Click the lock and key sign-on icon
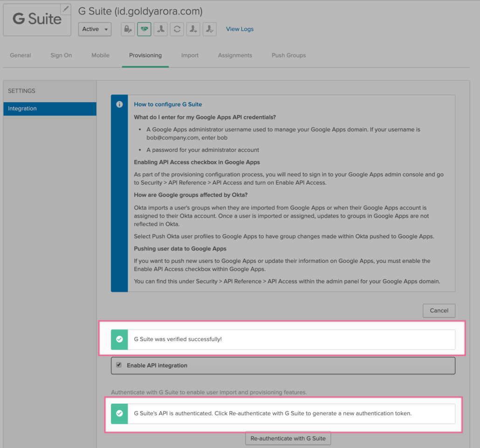Screen dimensions: 480x448 (128, 29)
